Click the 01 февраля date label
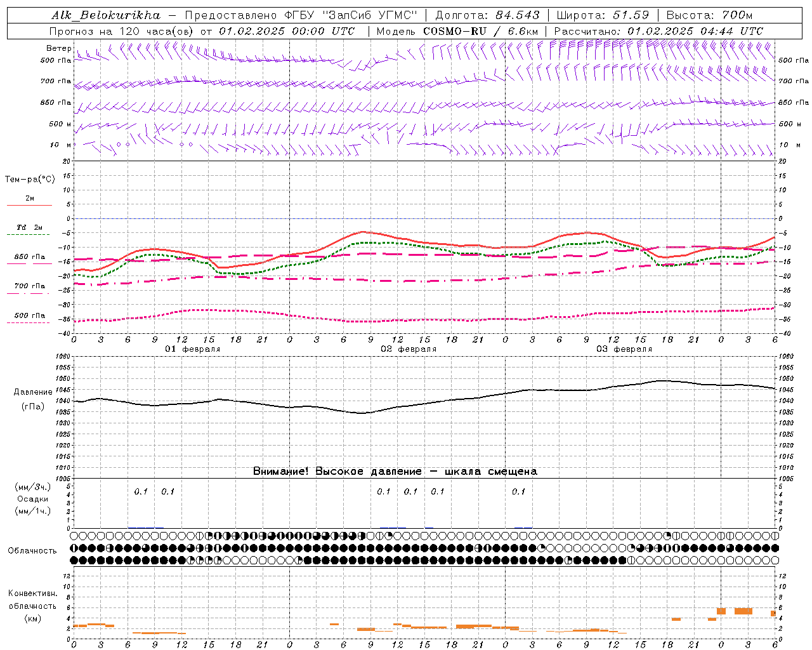Viewport: 812px width, 650px height. click(192, 349)
